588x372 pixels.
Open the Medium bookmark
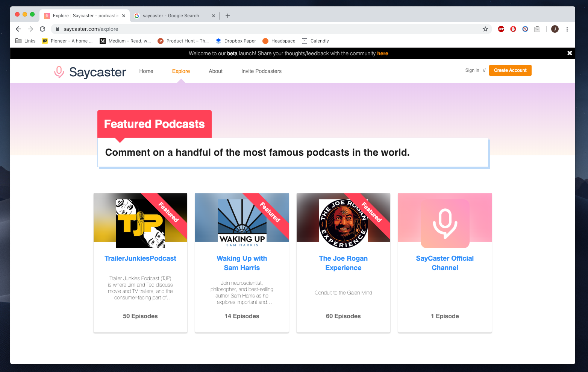125,41
